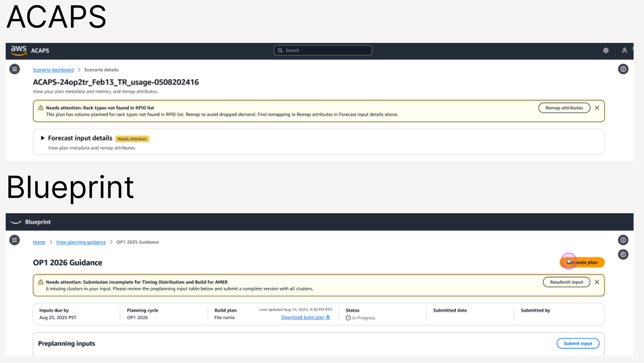Click the Aug 25, 2025 PST due date
644x363 pixels.
point(58,318)
